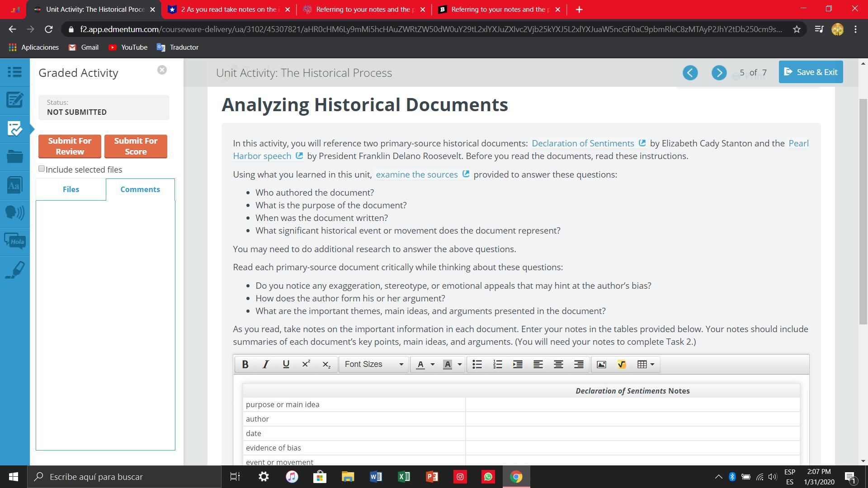Expand the Font Sizes dropdown
This screenshot has width=868, height=488.
click(373, 365)
